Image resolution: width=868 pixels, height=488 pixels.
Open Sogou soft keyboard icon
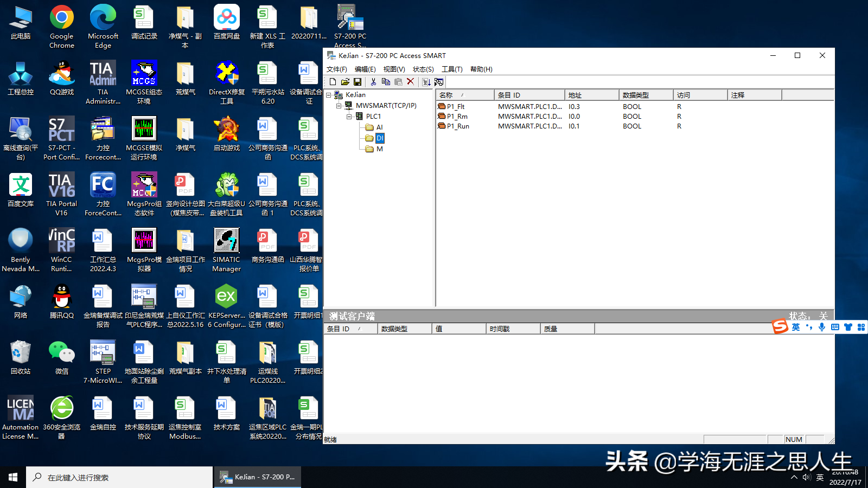(835, 327)
